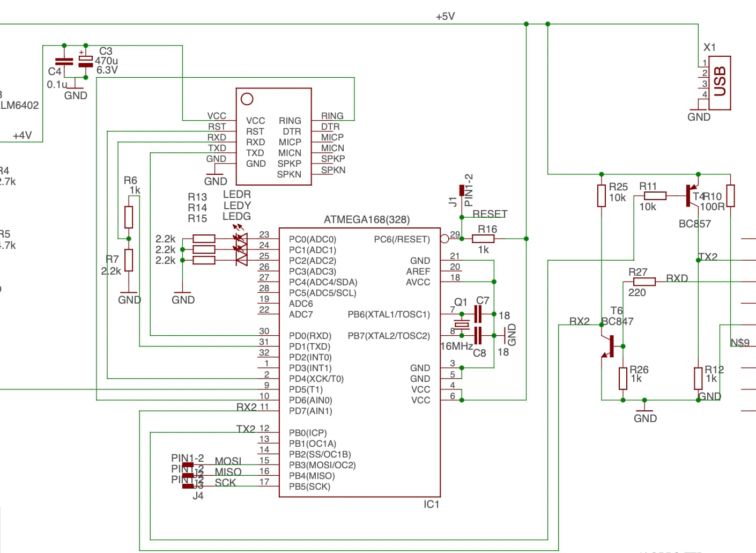Click the R6 1k resistor symbol
Viewport: 756px width, 553px height.
129,217
